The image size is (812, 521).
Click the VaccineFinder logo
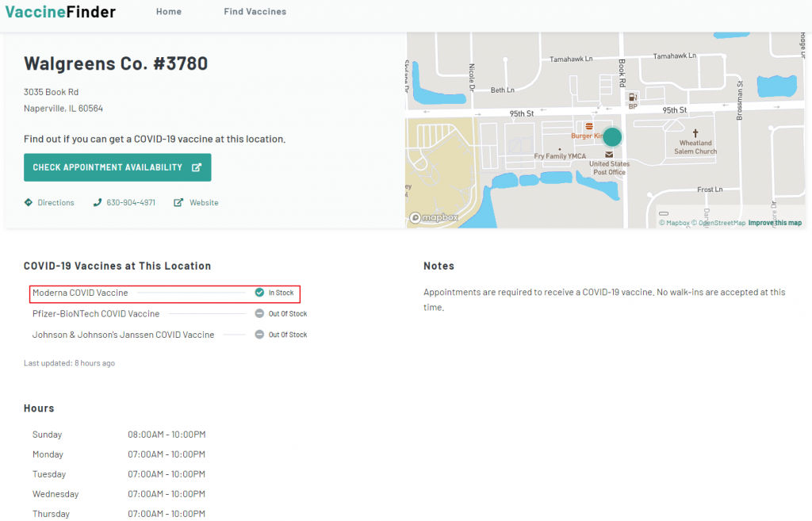click(60, 12)
